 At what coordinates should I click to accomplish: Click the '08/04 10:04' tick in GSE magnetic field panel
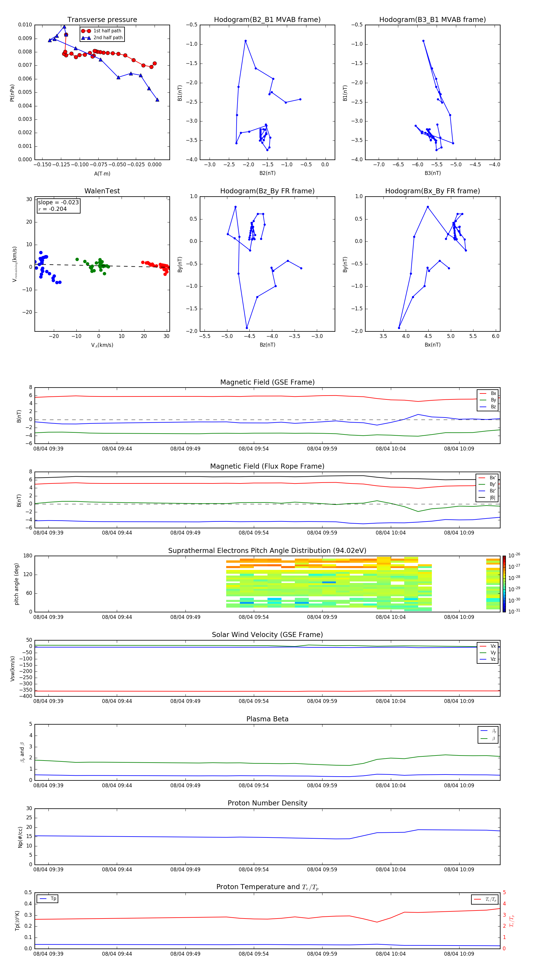click(x=390, y=449)
